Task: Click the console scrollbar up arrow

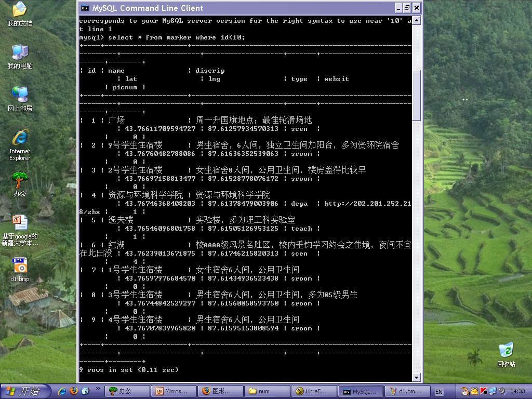Action: coord(416,21)
